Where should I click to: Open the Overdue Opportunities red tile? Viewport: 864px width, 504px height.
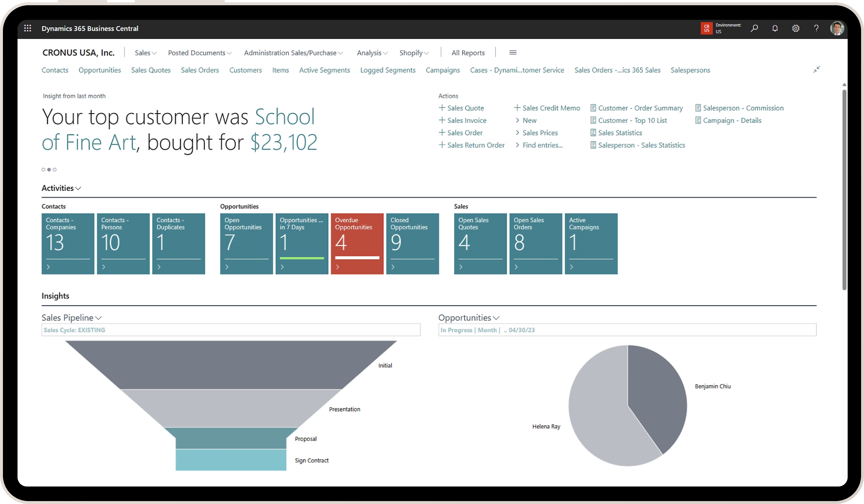point(357,243)
